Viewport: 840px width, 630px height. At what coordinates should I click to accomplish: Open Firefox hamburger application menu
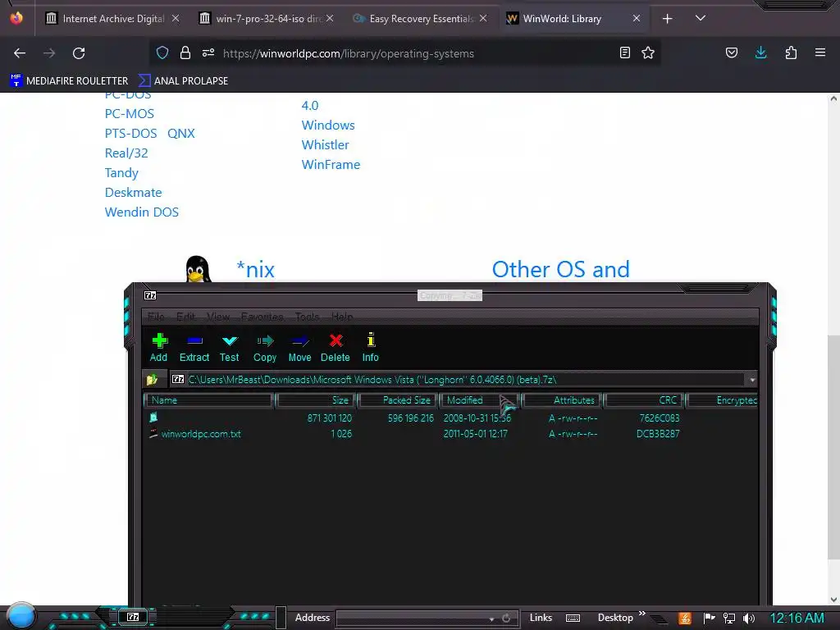click(820, 52)
